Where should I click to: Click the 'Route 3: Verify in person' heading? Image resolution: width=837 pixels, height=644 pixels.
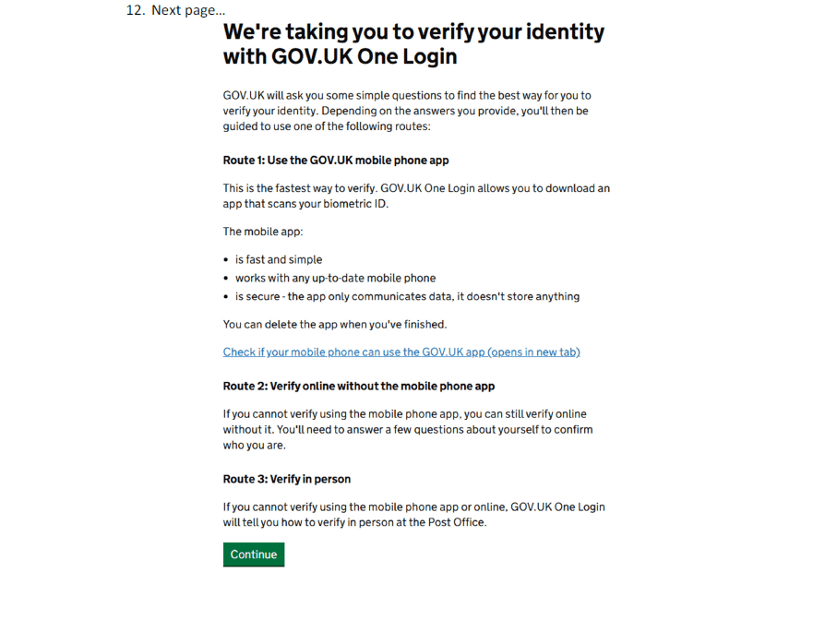[x=287, y=479]
